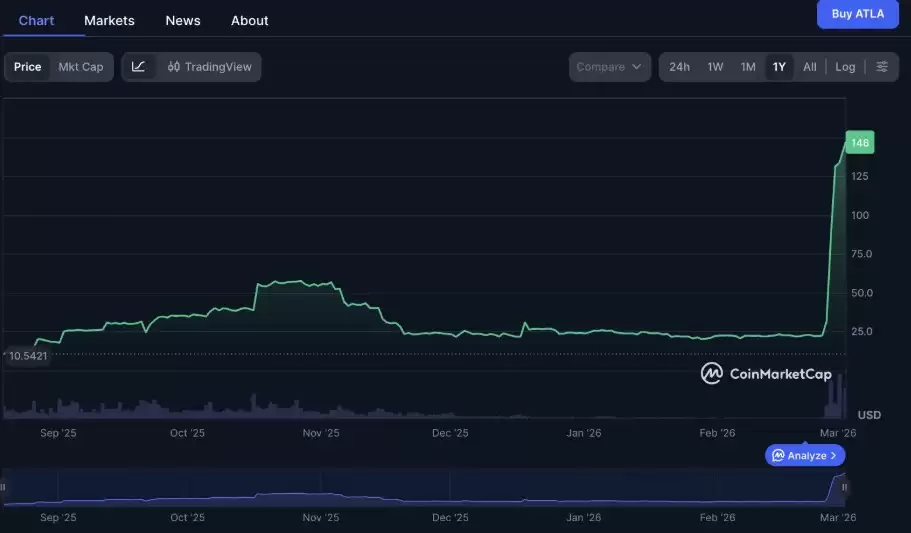
Task: Select the 24h time range
Action: coord(679,67)
